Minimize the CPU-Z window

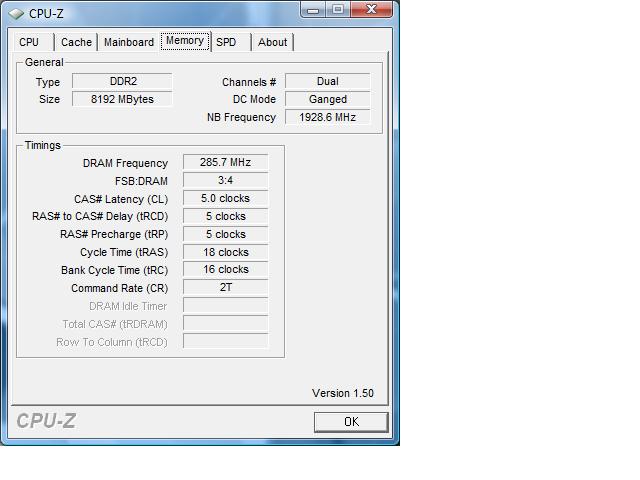(x=313, y=10)
